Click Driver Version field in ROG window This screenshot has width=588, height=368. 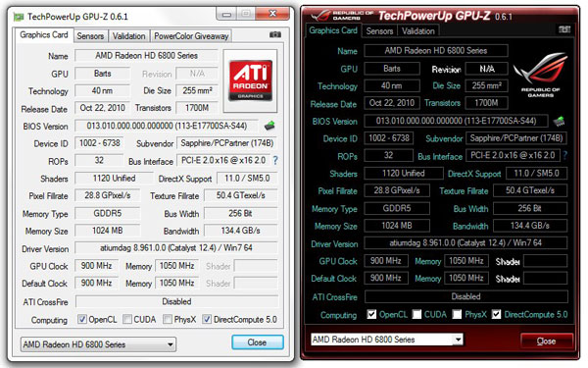465,243
